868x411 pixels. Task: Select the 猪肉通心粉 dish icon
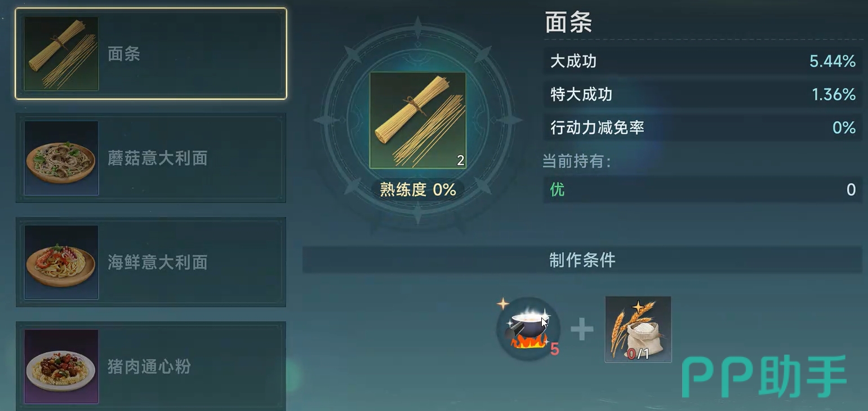coord(61,366)
